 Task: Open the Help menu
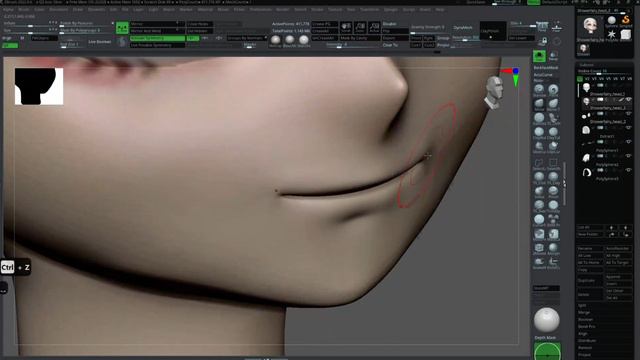[440, 9]
